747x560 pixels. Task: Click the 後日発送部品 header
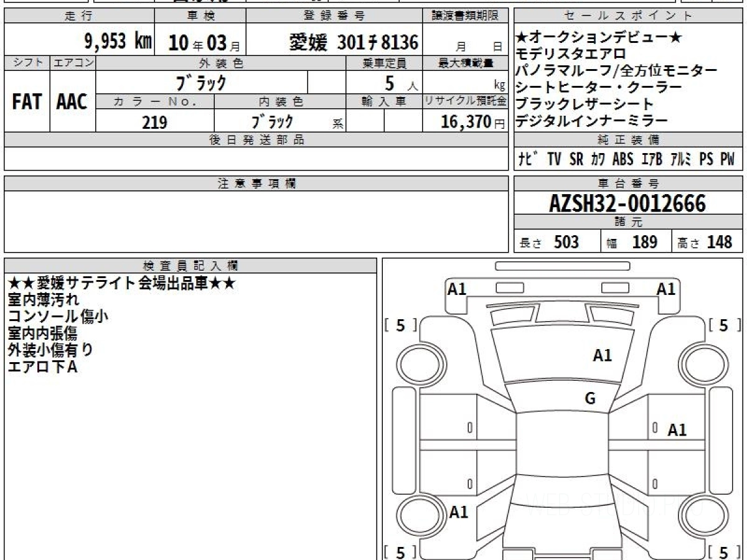tap(256, 140)
